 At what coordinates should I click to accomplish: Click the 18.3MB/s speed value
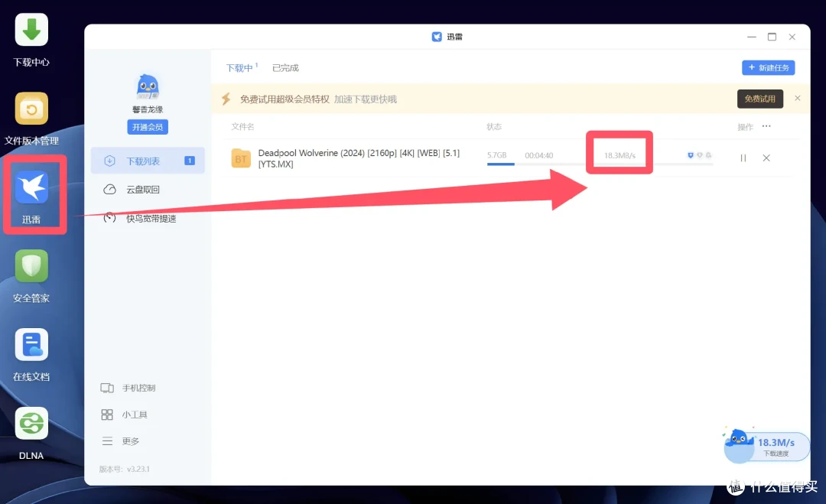coord(619,155)
